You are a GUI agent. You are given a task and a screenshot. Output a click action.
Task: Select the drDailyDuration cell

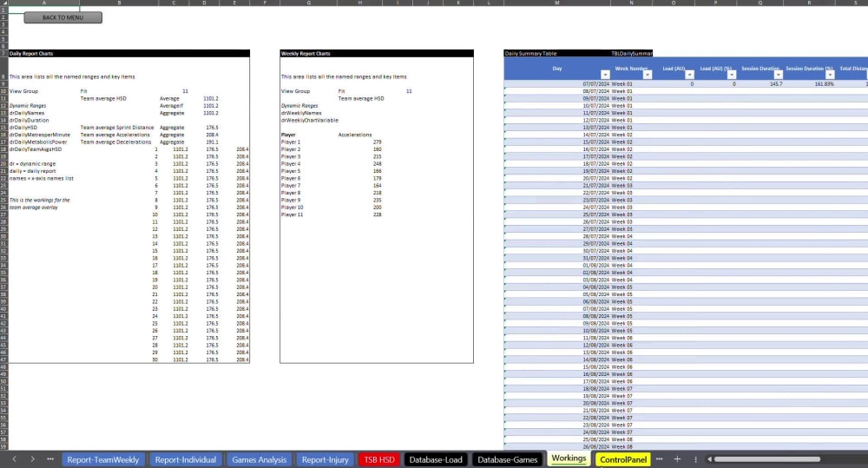click(29, 120)
